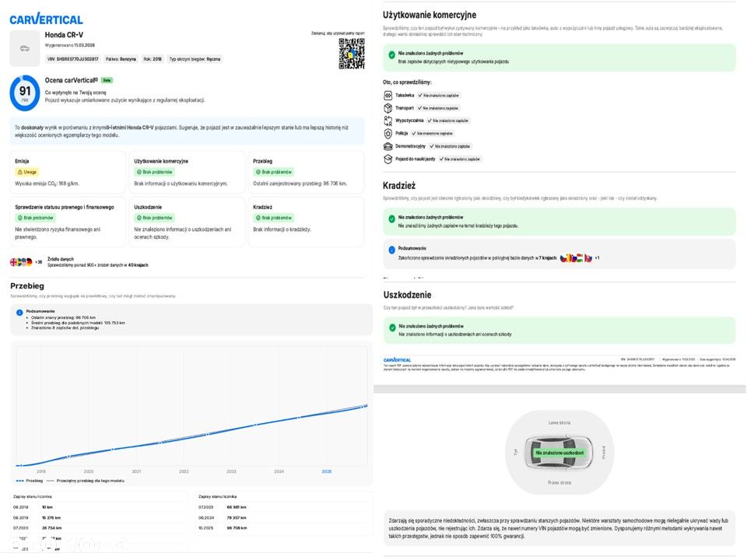This screenshot has height=560, width=747.
Task: Click the '+1' count after Kradzież flags
Action: click(x=597, y=258)
